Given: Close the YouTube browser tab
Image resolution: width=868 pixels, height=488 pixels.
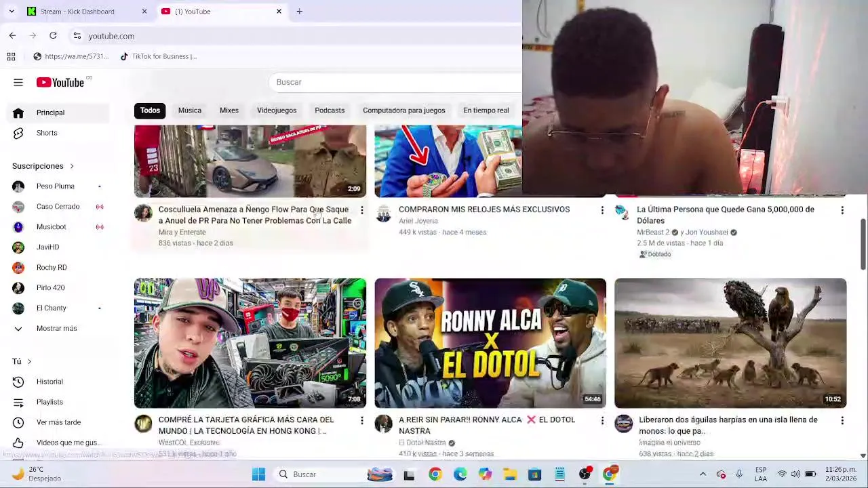Looking at the screenshot, I should click(x=279, y=12).
